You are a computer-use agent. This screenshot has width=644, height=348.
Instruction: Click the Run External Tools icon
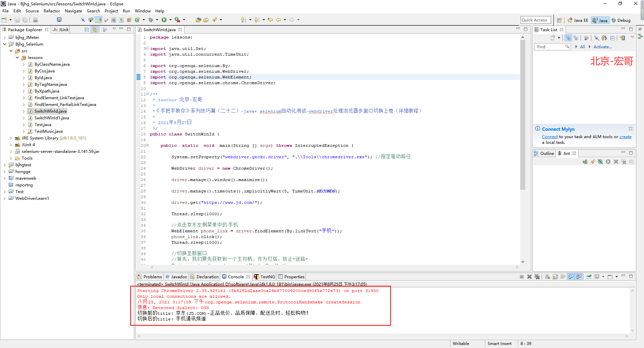point(177,20)
